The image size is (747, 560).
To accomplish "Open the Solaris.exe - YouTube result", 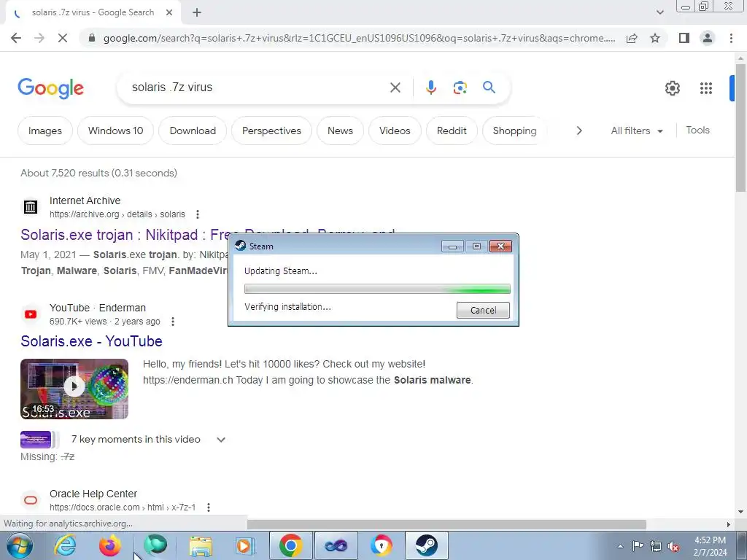I will pyautogui.click(x=91, y=341).
